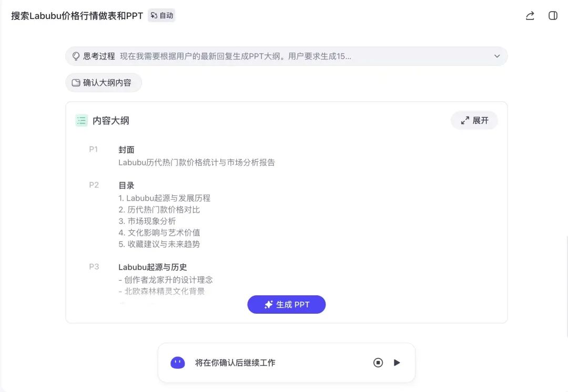Click the bullet 北欧森林精灵文化背景
Screen dimensions: 568x392
click(x=161, y=292)
